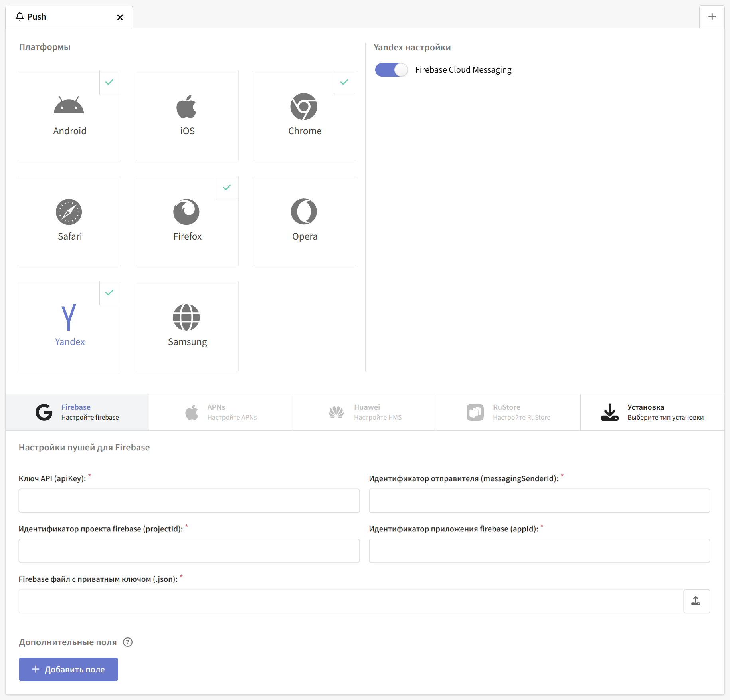Uncheck the Firefox enabled checkmark
Image resolution: width=730 pixels, height=700 pixels.
[227, 188]
